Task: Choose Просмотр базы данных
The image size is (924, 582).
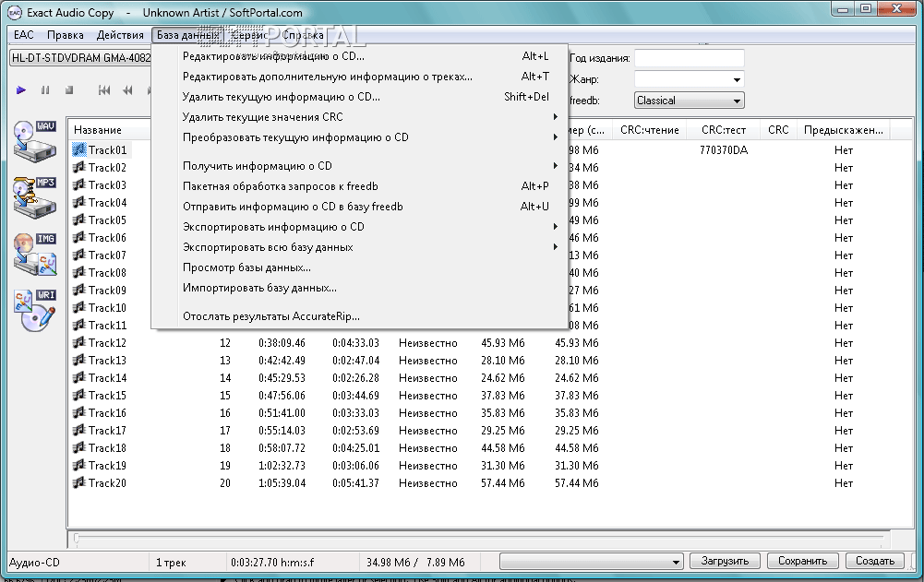Action: (x=359, y=267)
